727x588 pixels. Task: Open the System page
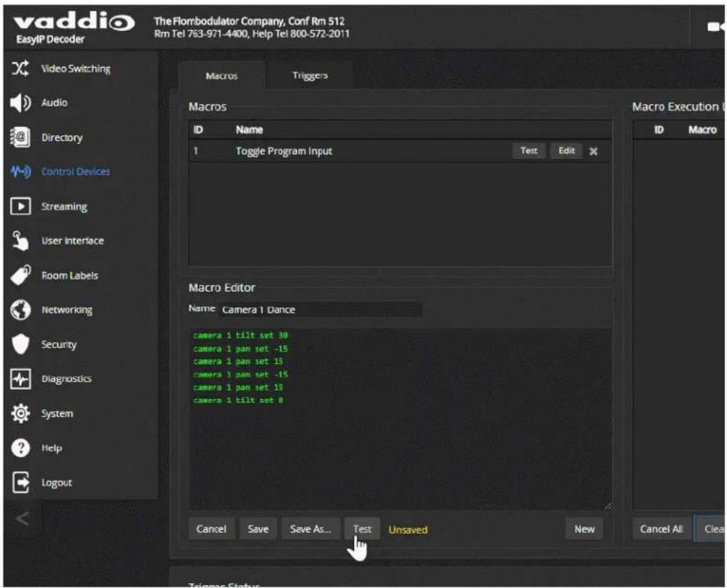57,414
